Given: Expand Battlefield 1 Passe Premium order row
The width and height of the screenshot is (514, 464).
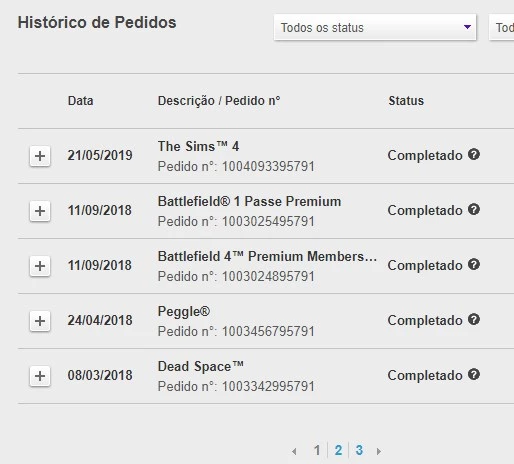Looking at the screenshot, I should (x=40, y=211).
